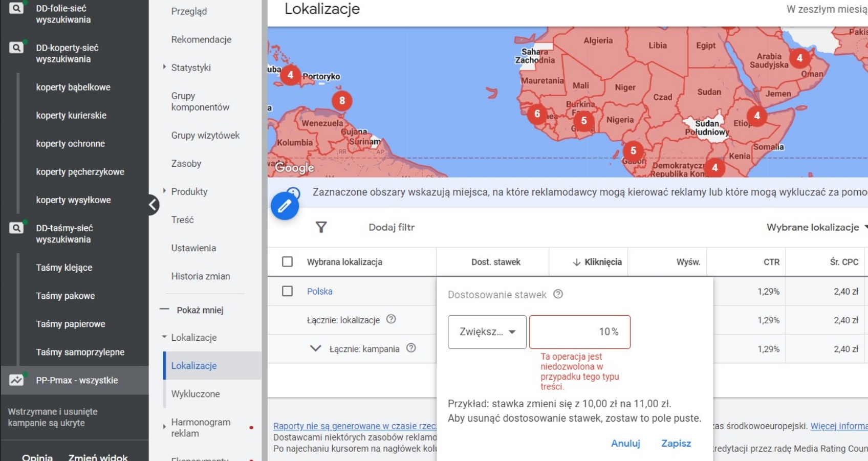Click the DD-koperty search campaign icon
Screen dimensions: 868x461
tap(16, 48)
